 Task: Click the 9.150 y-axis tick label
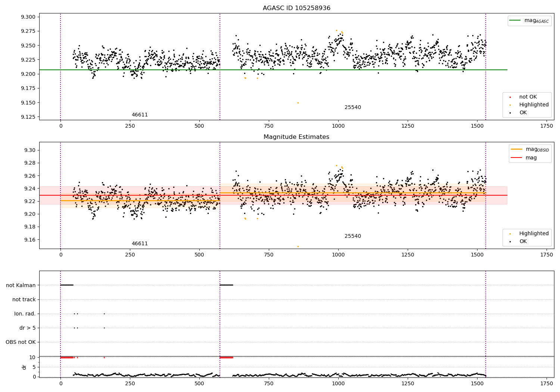tap(28, 103)
